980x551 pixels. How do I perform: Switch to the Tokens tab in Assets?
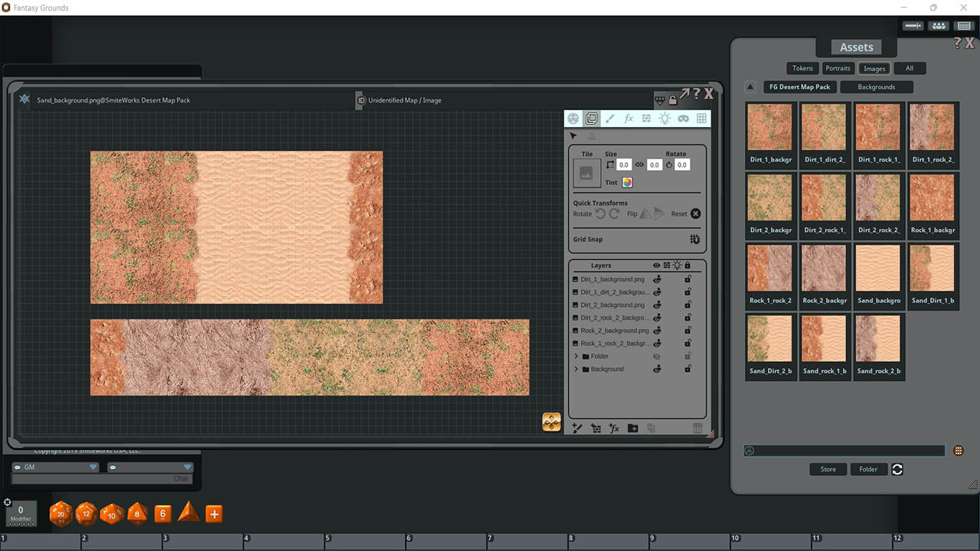[x=802, y=68]
